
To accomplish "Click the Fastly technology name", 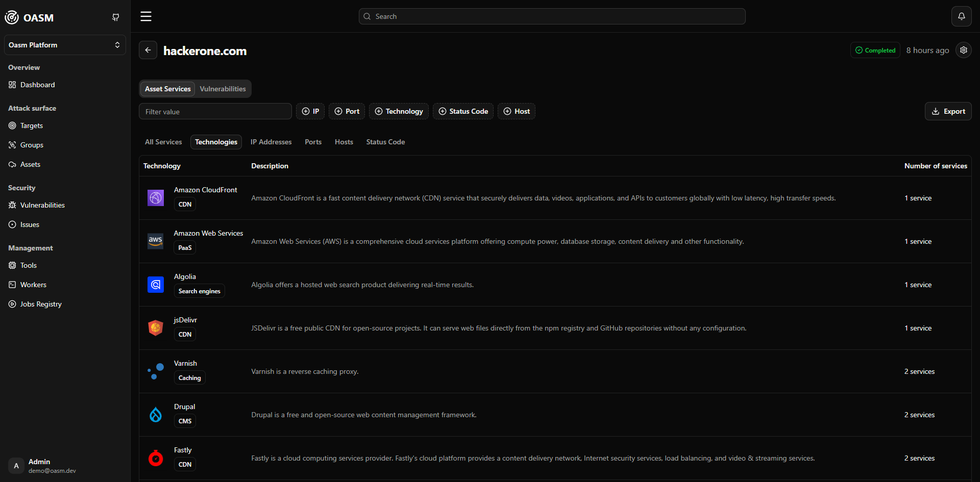I will [x=183, y=450].
